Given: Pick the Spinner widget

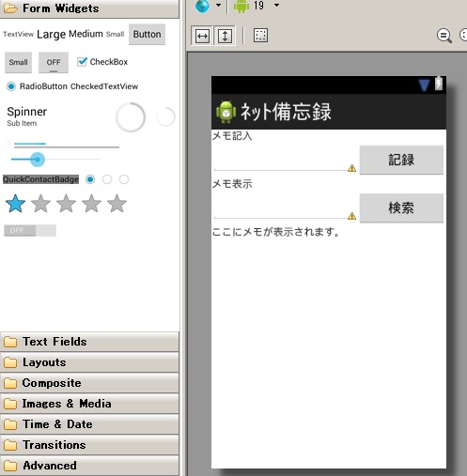Looking at the screenshot, I should tap(27, 116).
